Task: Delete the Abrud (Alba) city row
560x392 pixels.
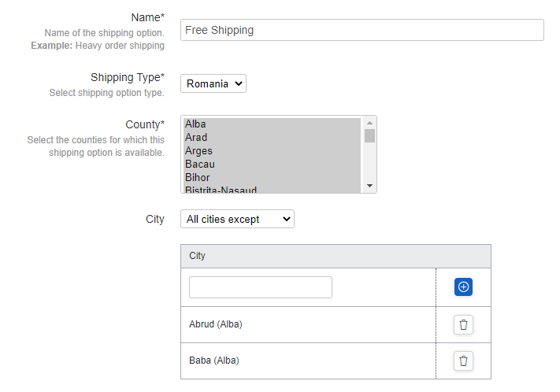Action: tap(463, 324)
